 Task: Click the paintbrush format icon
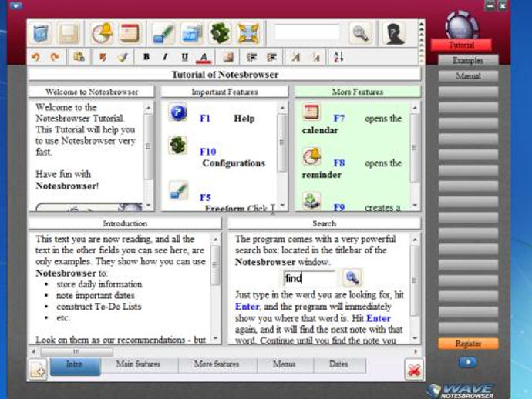pyautogui.click(x=123, y=57)
